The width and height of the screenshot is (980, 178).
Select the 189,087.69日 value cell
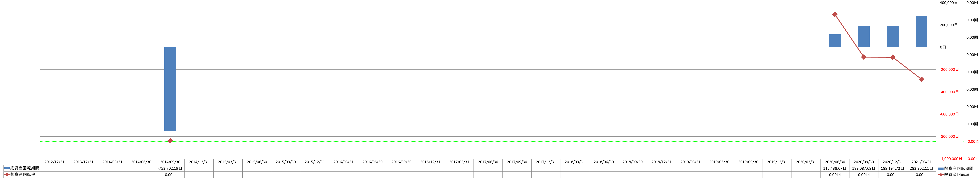864,168
